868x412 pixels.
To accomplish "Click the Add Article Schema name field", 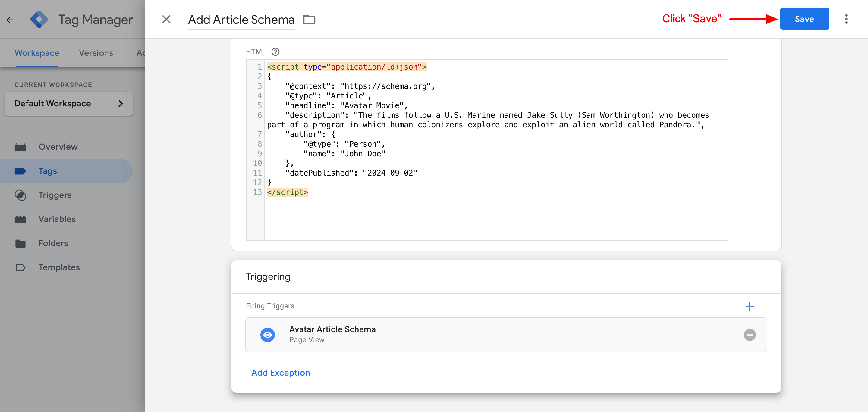I will click(241, 20).
